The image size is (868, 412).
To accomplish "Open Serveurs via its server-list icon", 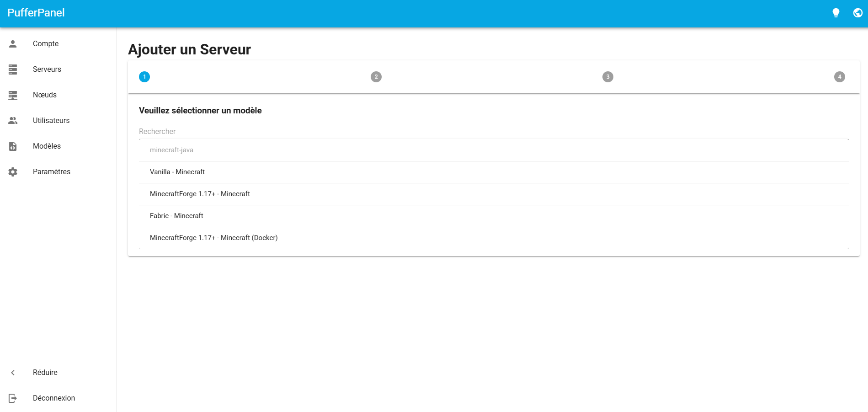I will 13,70.
